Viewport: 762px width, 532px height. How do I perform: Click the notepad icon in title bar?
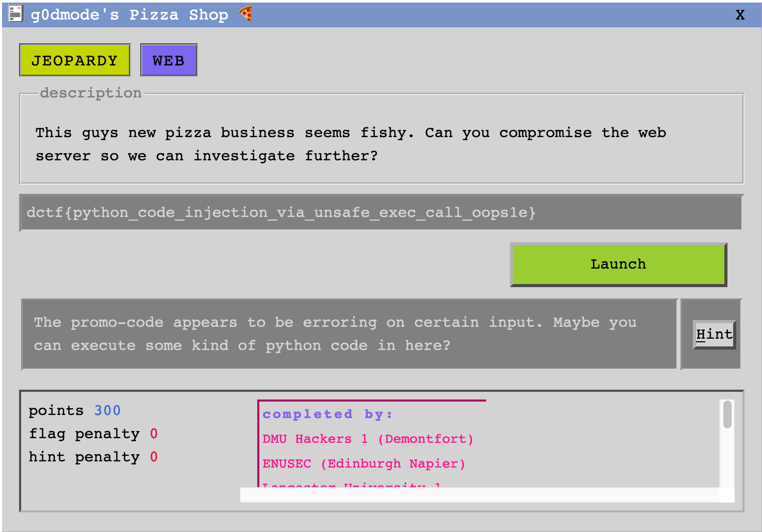pos(15,14)
